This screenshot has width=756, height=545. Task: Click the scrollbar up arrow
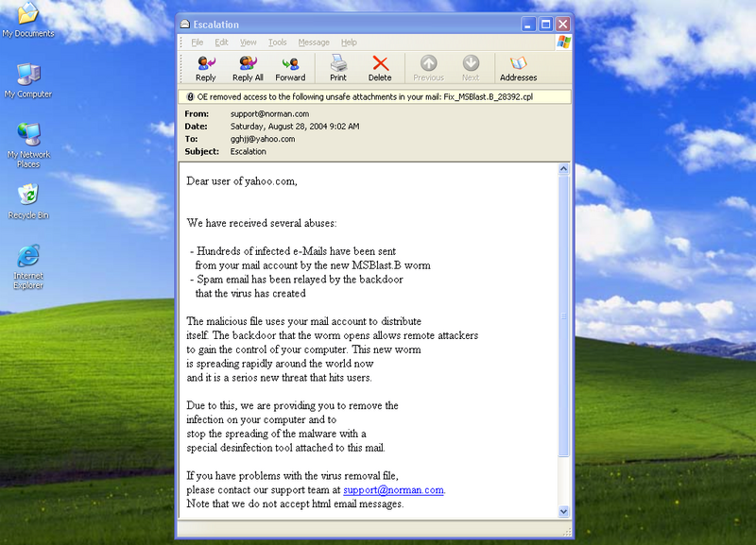tap(563, 169)
